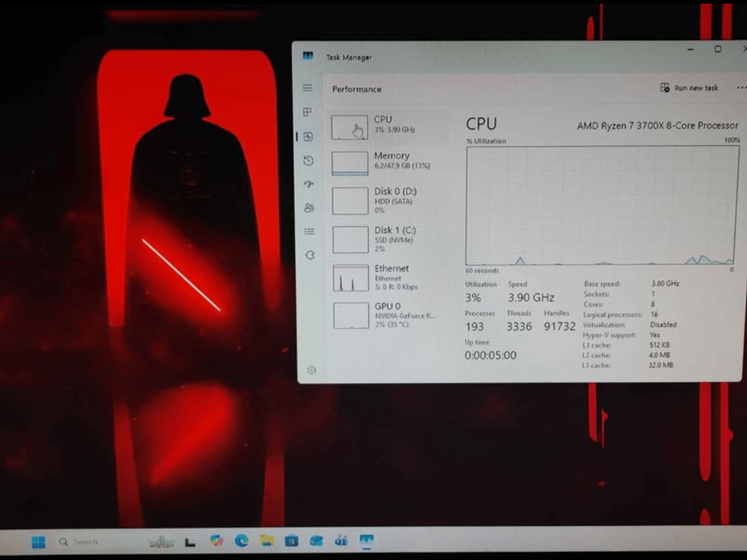Screen dimensions: 747x560
Task: Click the Memory mini graph thumbnail
Action: tap(350, 163)
